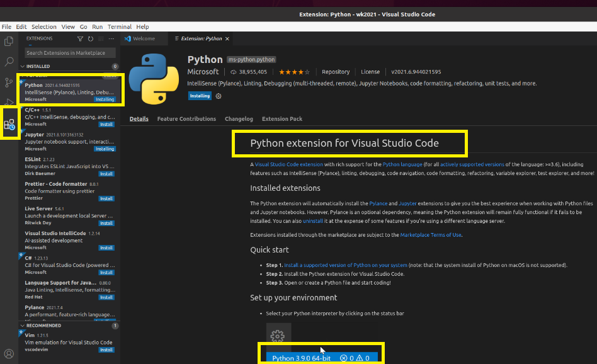The width and height of the screenshot is (597, 364).
Task: Open the View menu
Action: click(68, 26)
